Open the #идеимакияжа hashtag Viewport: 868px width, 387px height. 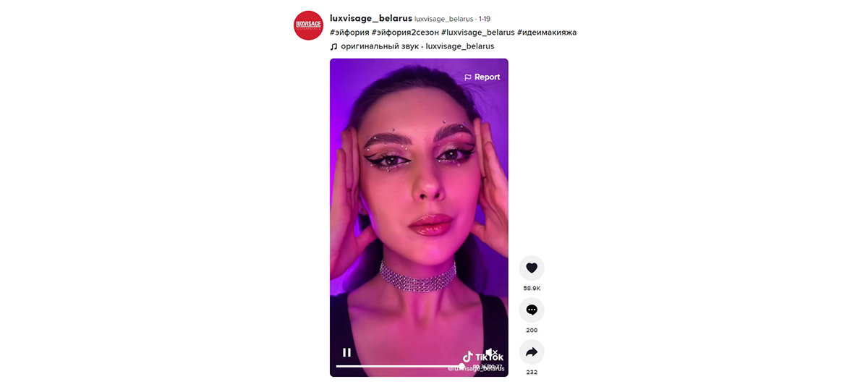547,33
